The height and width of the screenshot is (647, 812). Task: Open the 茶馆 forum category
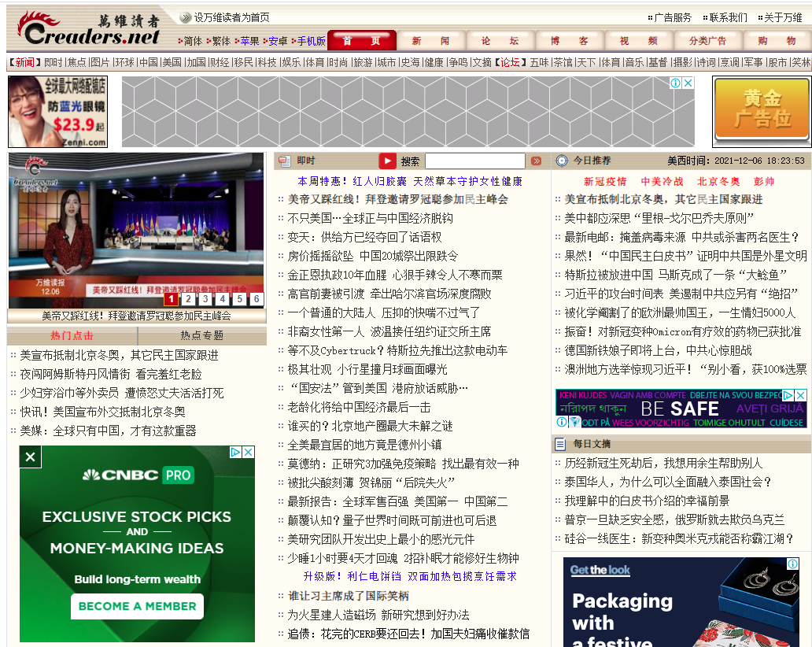[x=563, y=62]
